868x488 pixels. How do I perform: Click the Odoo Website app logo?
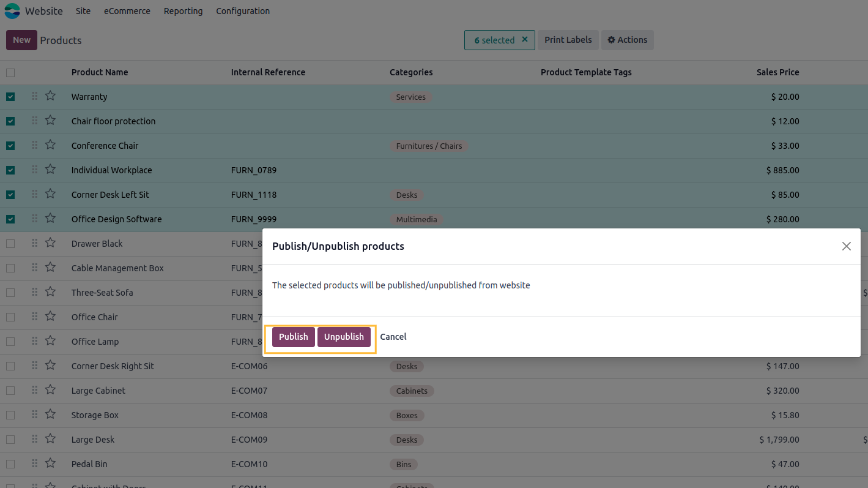tap(12, 11)
